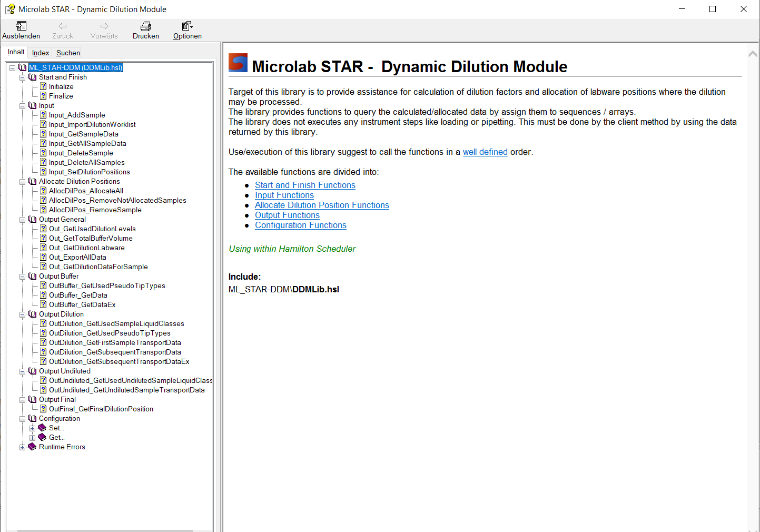
Task: Switch to the Suchen tab
Action: coord(68,53)
